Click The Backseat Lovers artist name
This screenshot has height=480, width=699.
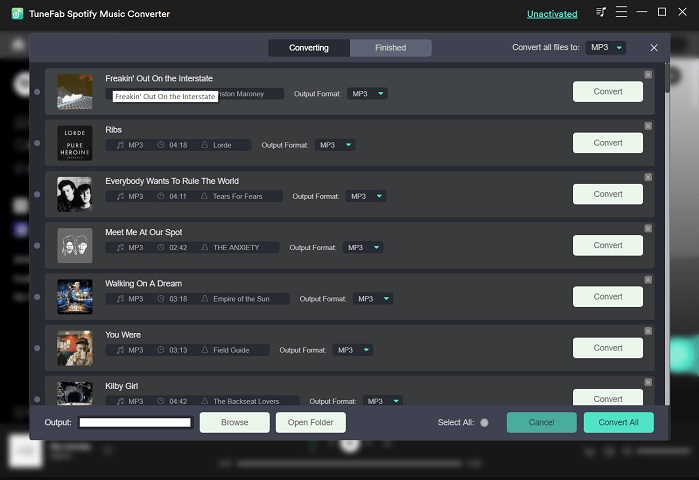pos(246,401)
